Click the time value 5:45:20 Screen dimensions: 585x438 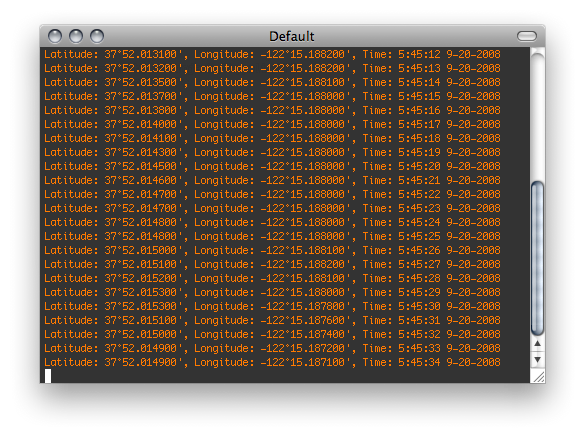(419, 166)
